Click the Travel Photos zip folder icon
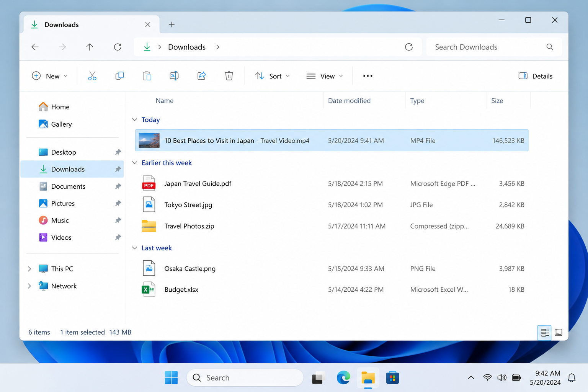Image resolution: width=588 pixels, height=392 pixels. [149, 226]
